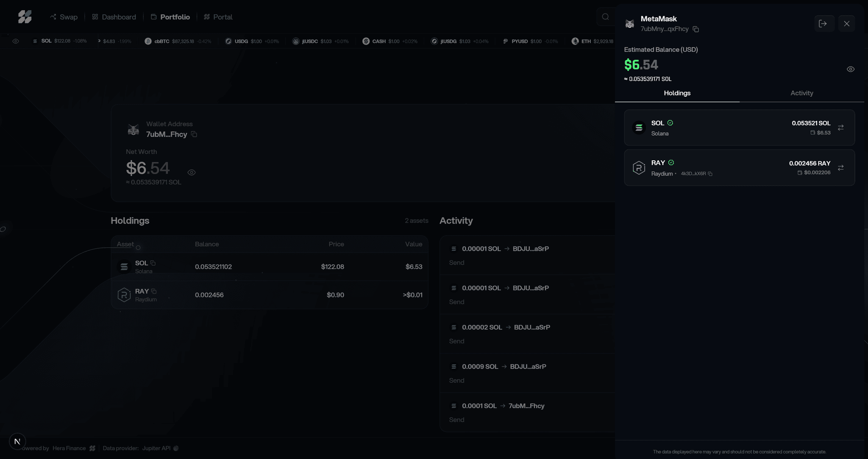
Task: Hide the Net Worth amount with the eye toggle
Action: click(191, 173)
